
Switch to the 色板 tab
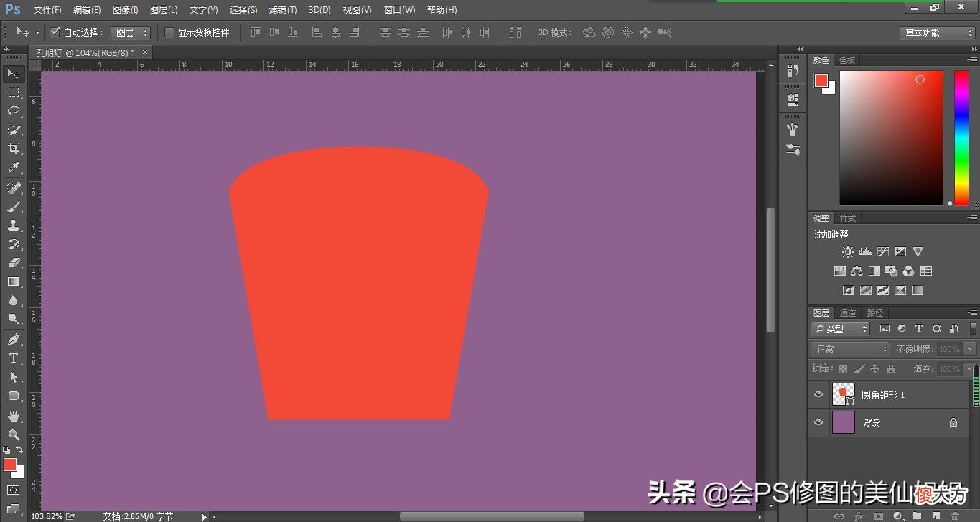(x=847, y=60)
